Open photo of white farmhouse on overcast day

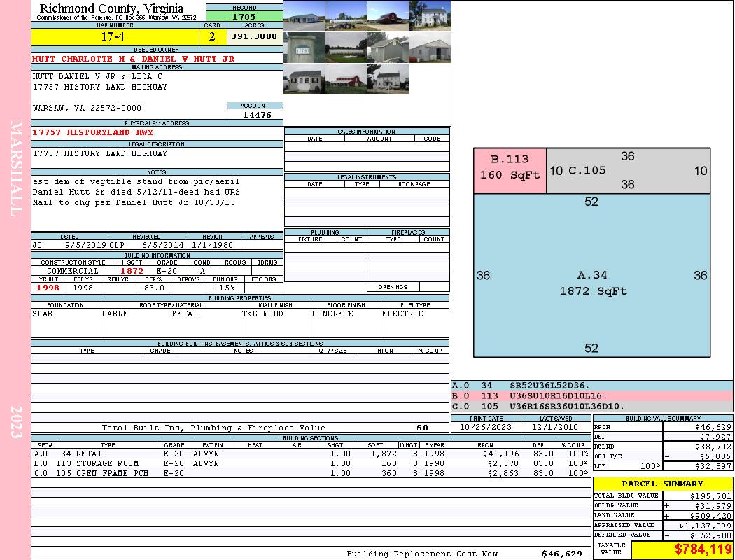click(x=388, y=78)
